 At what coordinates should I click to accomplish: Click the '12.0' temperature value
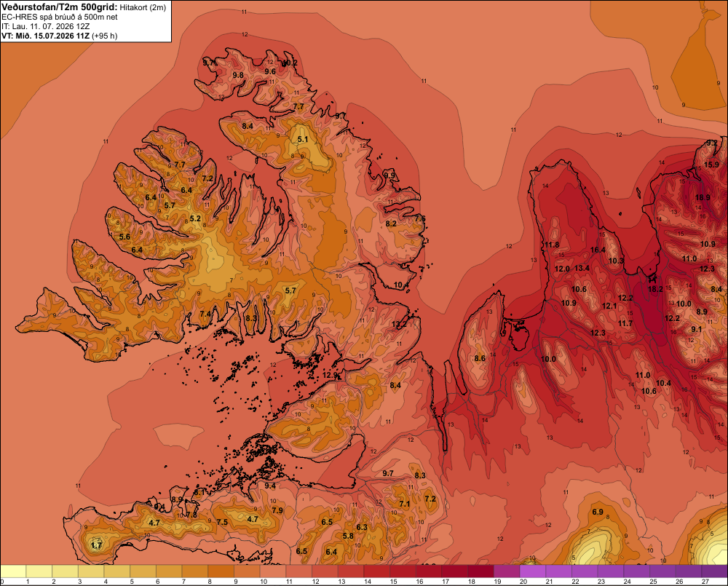[562, 269]
